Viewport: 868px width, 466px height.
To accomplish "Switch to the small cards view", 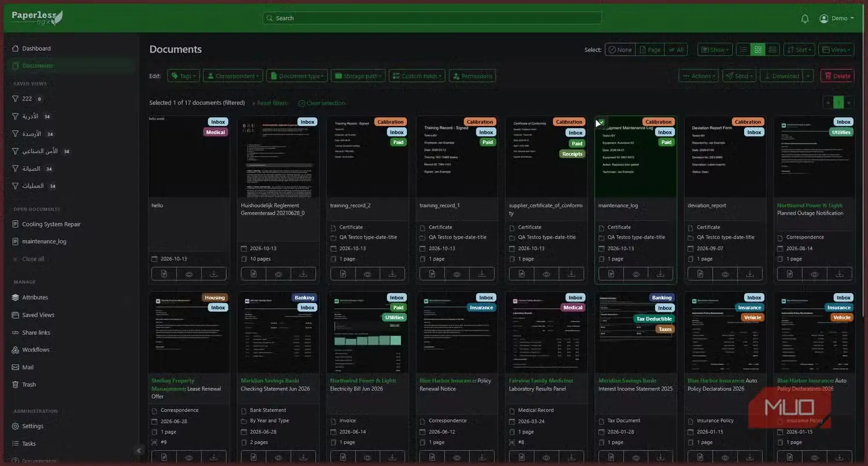I will (758, 50).
